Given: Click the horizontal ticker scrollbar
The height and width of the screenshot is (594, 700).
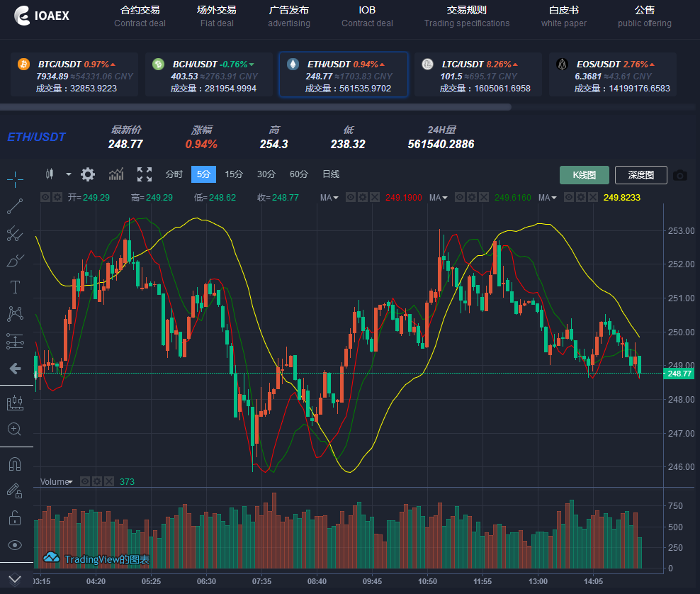Looking at the screenshot, I should point(255,108).
